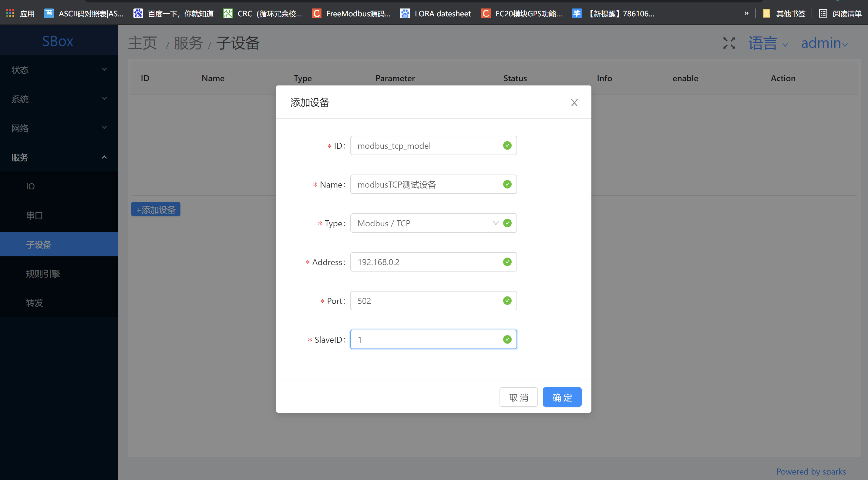Click the 添加设备 dialog title
The height and width of the screenshot is (480, 868).
tap(310, 102)
